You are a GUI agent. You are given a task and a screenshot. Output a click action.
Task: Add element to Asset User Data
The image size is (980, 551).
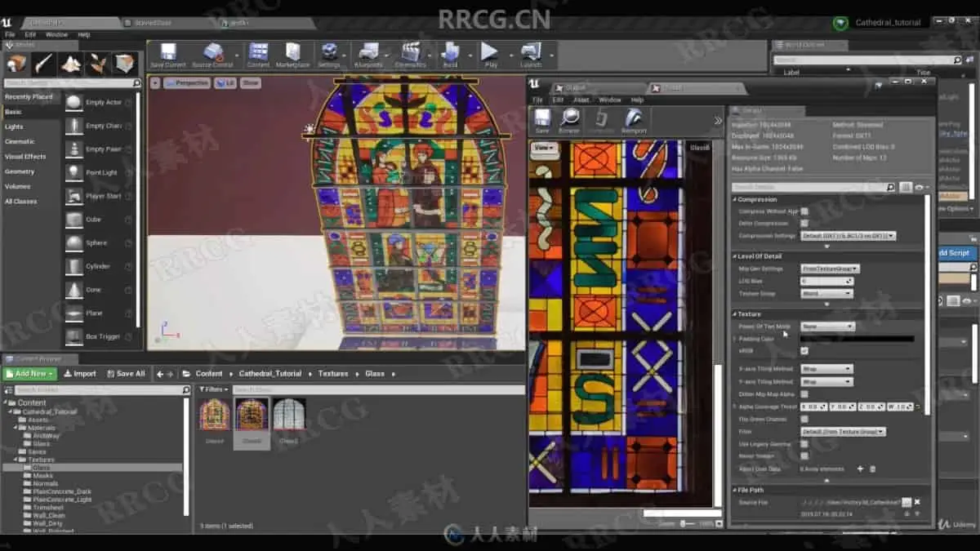(860, 469)
